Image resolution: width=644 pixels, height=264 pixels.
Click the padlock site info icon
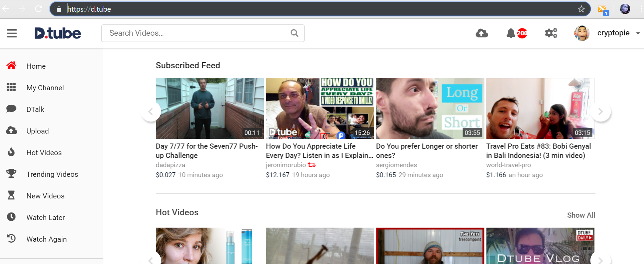59,9
